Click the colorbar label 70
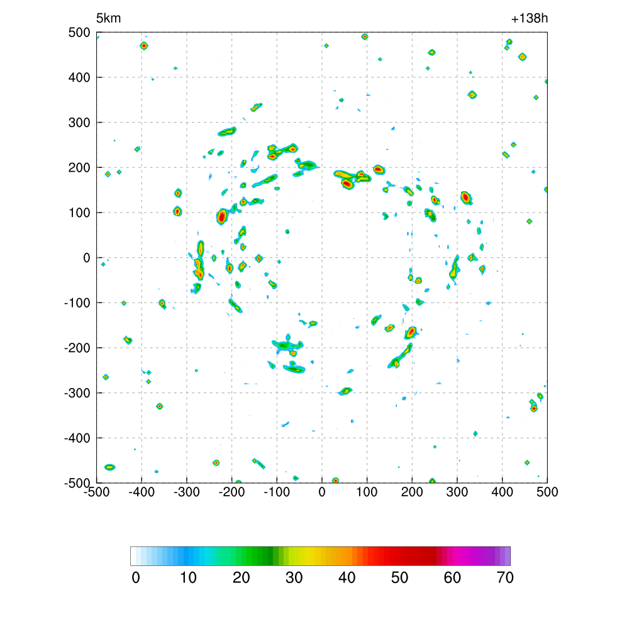The width and height of the screenshot is (644, 644). tap(505, 578)
